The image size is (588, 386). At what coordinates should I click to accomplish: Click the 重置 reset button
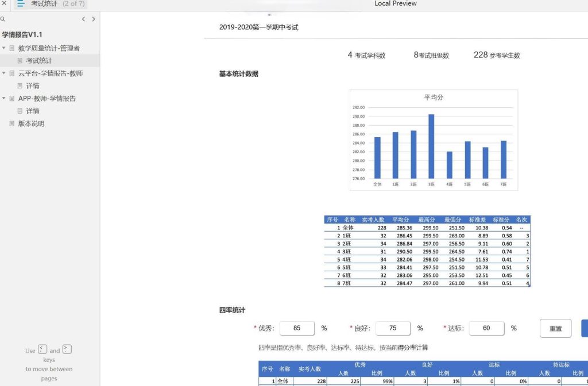pyautogui.click(x=555, y=328)
